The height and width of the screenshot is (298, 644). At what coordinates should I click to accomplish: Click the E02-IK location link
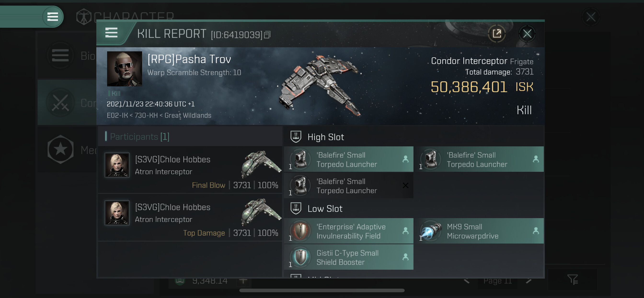click(x=117, y=115)
